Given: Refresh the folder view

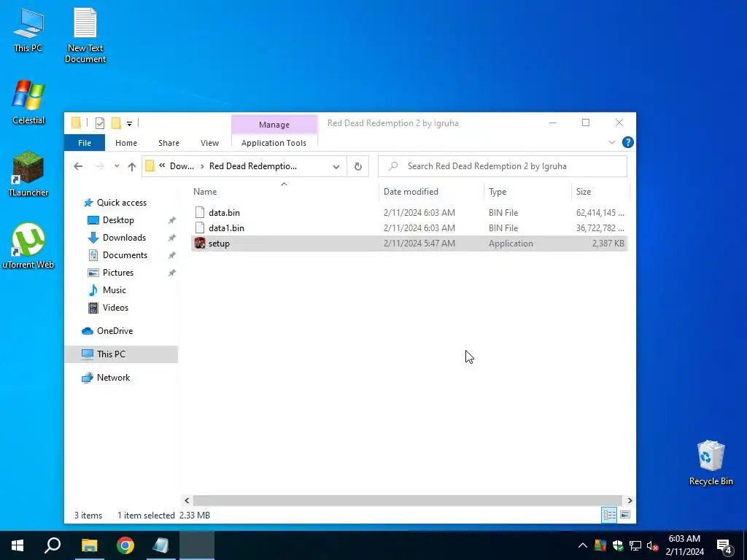Looking at the screenshot, I should click(x=357, y=167).
